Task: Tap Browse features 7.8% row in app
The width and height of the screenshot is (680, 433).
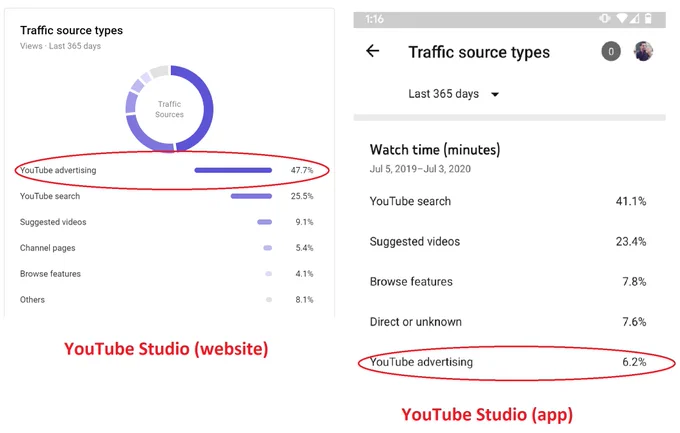Action: pyautogui.click(x=508, y=282)
